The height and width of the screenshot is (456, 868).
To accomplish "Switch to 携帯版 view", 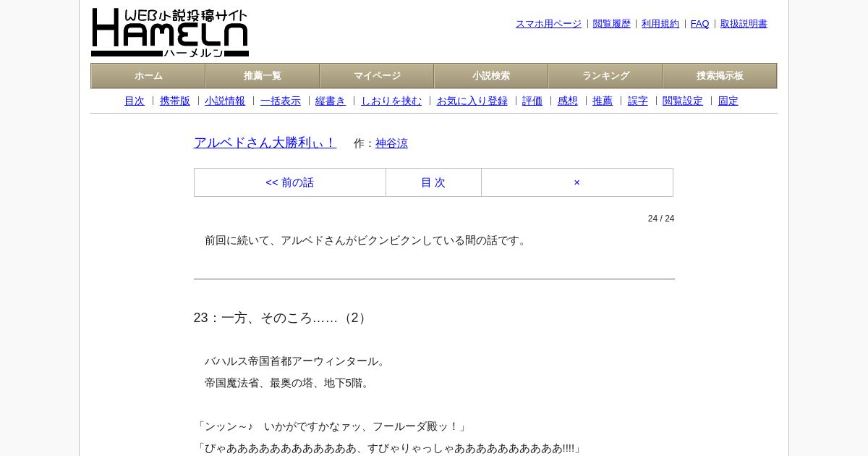I will click(175, 101).
